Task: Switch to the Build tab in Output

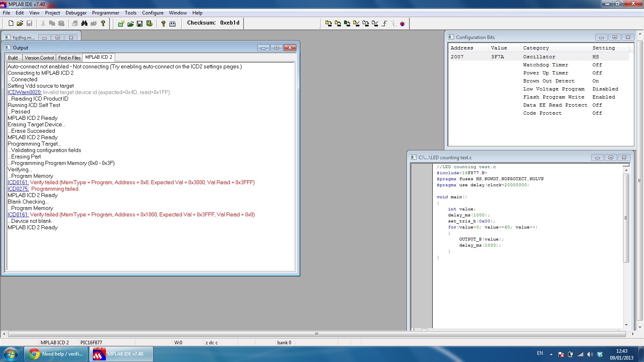Action: click(13, 58)
